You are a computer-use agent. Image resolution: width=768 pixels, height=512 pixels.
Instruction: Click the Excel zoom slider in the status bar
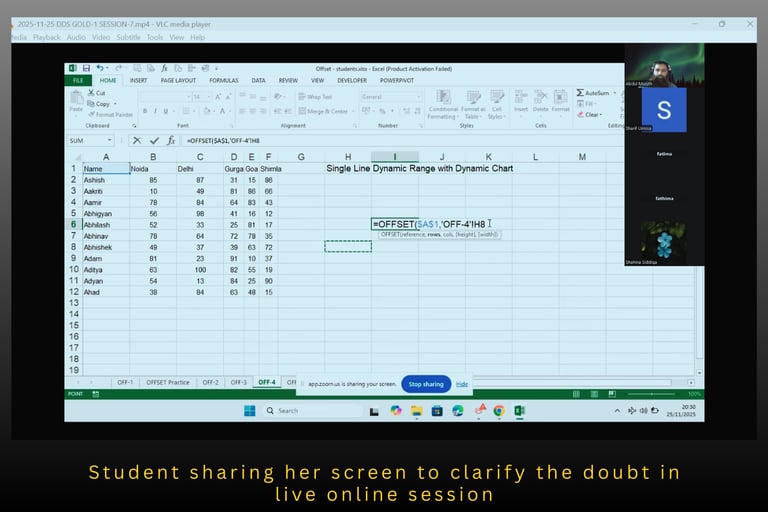[x=651, y=394]
